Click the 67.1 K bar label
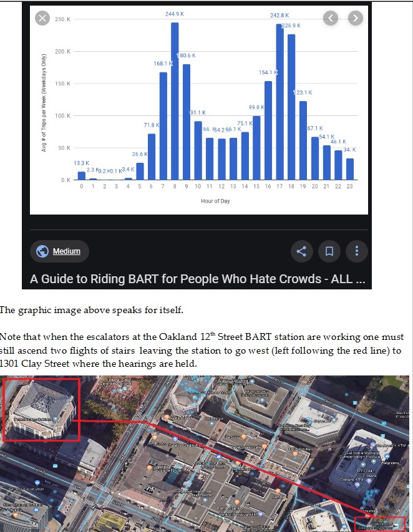 315,128
